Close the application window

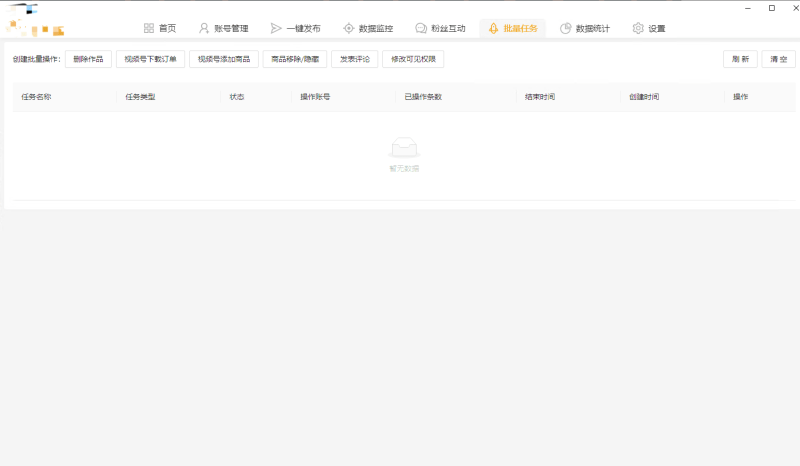pos(795,8)
